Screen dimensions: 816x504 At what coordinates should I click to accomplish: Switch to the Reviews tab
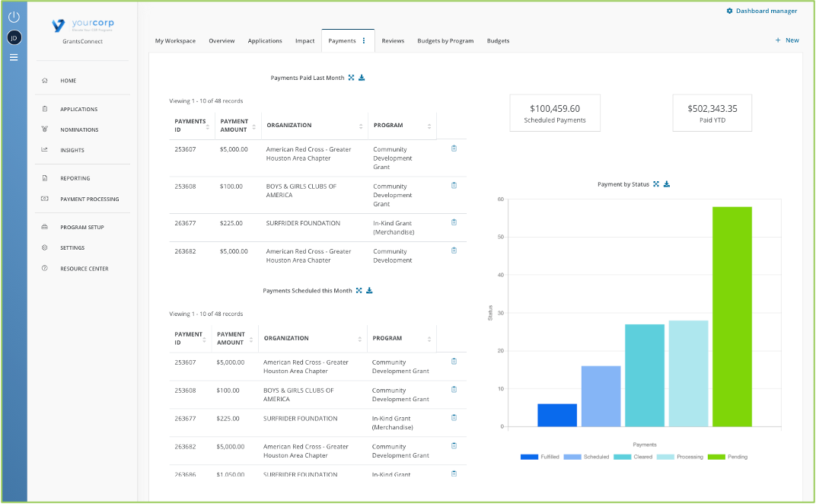point(393,40)
